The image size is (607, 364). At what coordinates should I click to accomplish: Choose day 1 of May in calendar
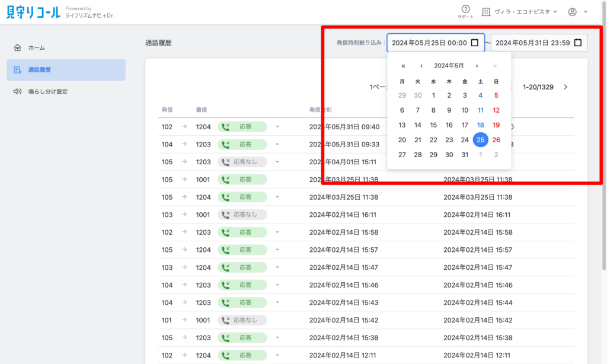433,95
